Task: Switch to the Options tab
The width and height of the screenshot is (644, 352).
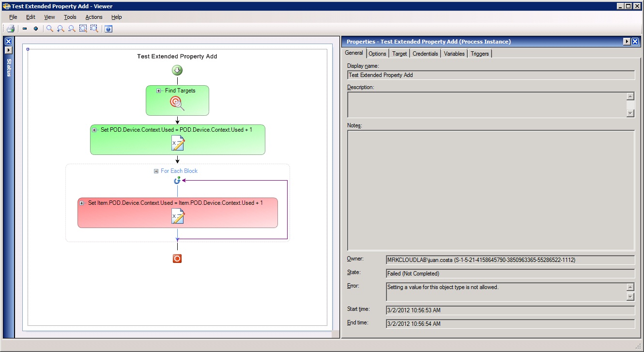Action: (x=378, y=54)
